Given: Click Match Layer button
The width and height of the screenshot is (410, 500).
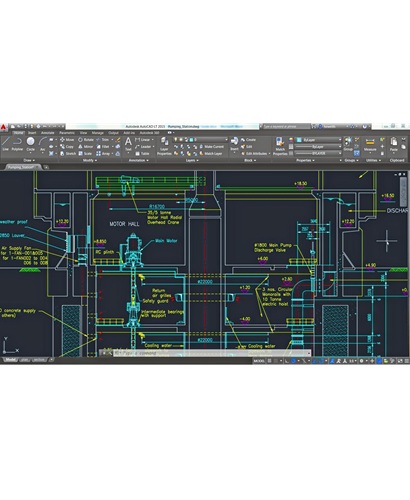Looking at the screenshot, I should coord(211,154).
